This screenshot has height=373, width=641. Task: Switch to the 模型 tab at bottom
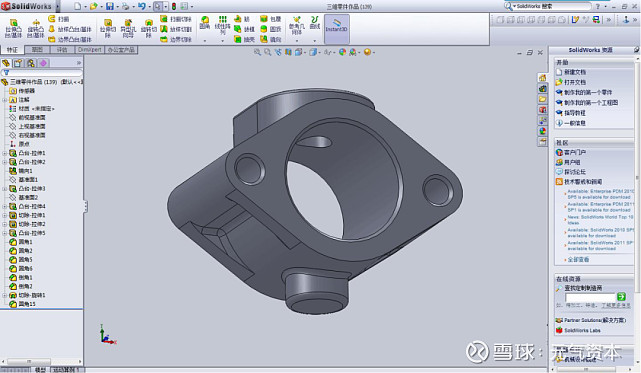click(40, 370)
